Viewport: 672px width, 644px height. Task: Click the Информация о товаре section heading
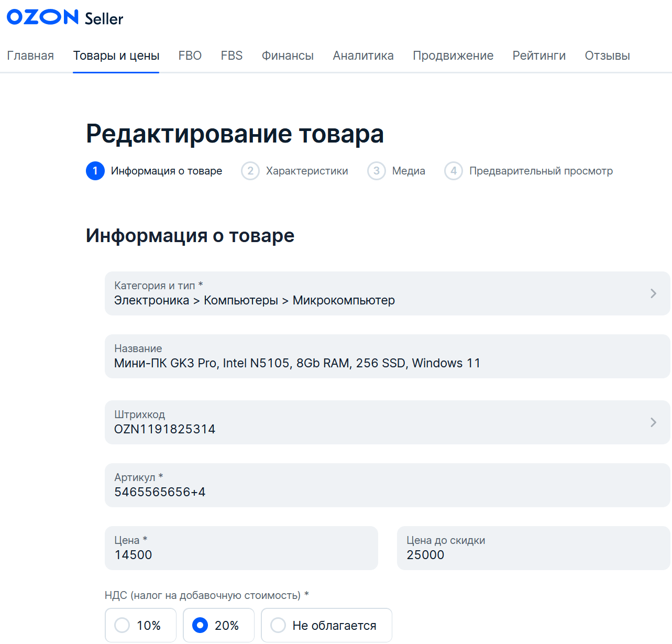point(190,236)
